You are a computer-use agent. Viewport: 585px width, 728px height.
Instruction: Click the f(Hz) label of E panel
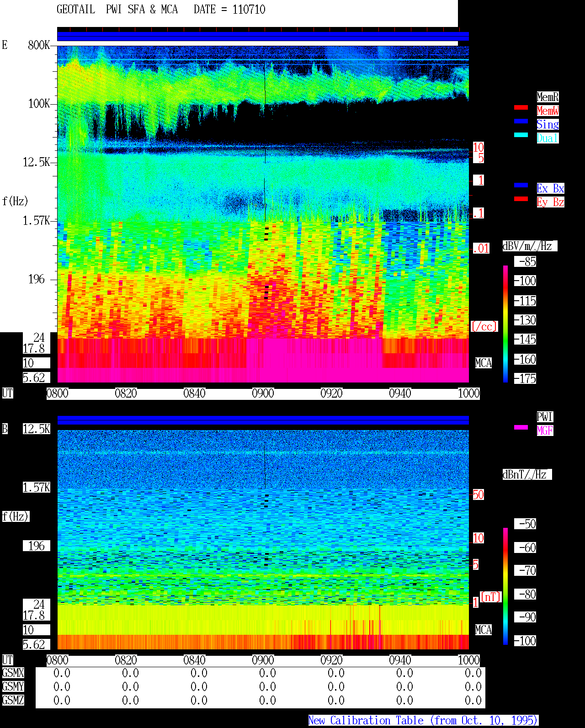[x=16, y=201]
